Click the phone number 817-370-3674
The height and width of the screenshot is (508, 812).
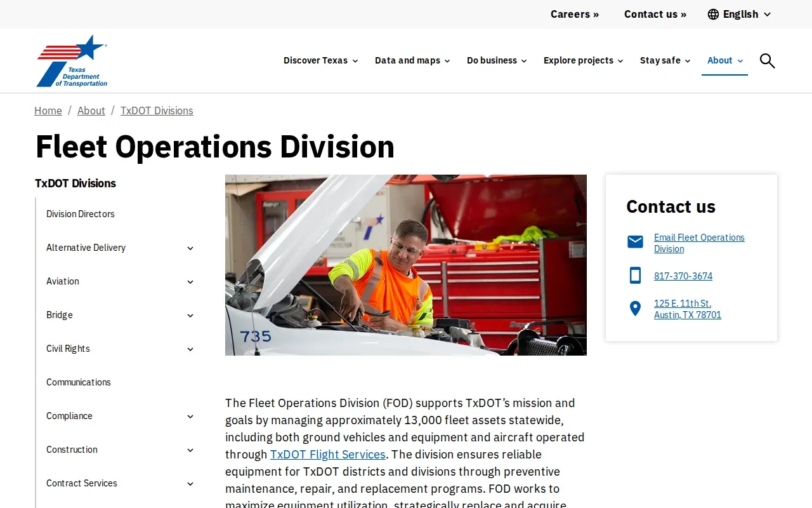click(683, 276)
